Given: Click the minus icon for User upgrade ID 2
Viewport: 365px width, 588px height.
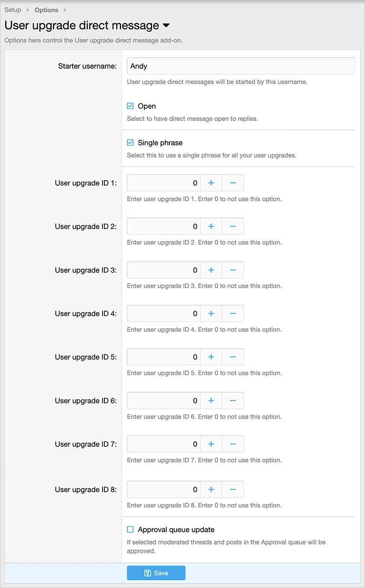Looking at the screenshot, I should coord(233,227).
